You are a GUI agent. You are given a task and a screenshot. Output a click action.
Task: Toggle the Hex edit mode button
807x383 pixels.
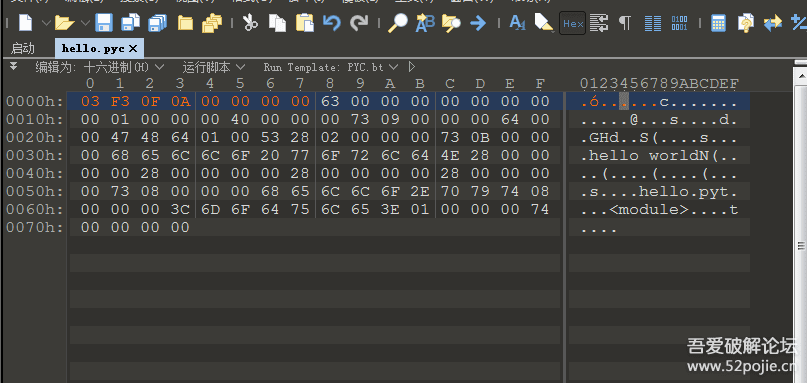[x=573, y=23]
